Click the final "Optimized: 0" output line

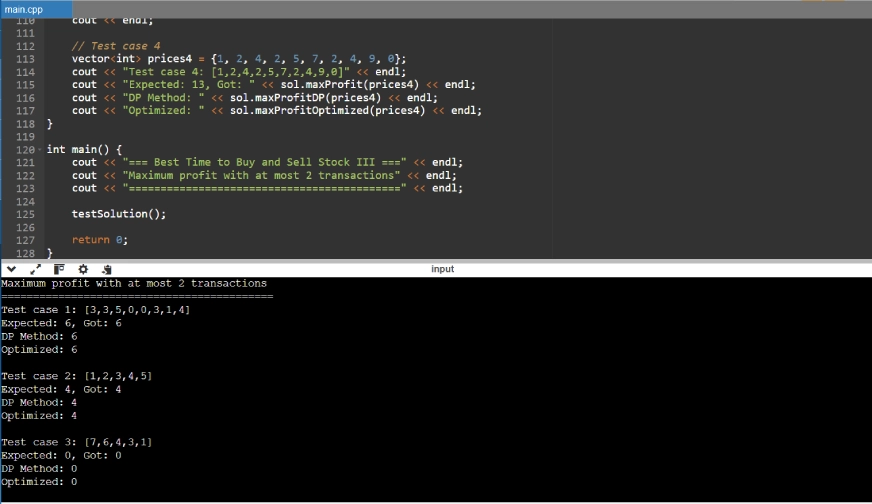coord(39,482)
